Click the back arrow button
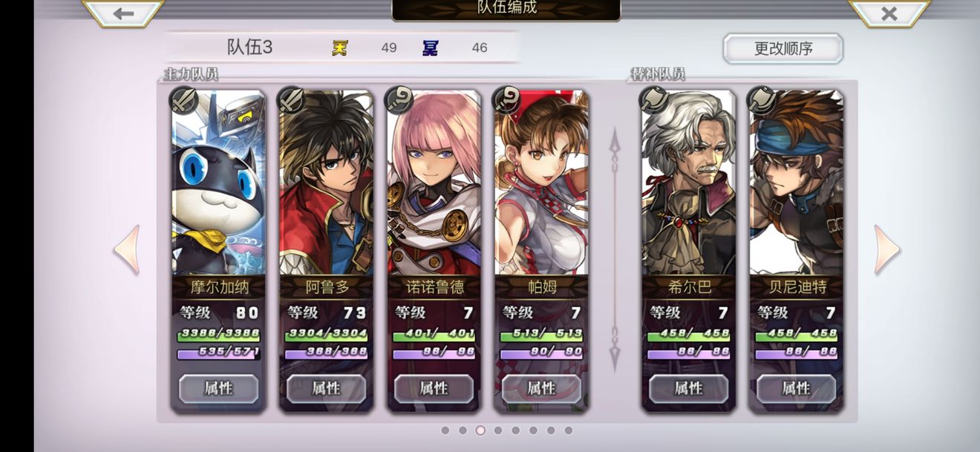The height and width of the screenshot is (452, 980). point(122,13)
